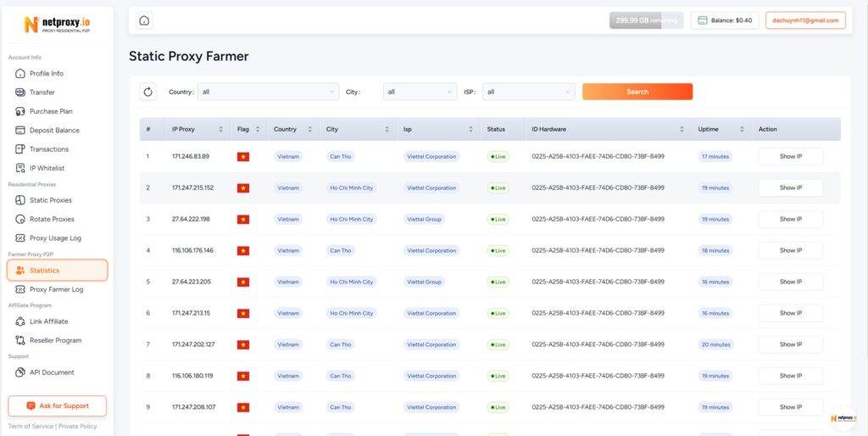Sort by IP Proxy column arrows
This screenshot has width=868, height=436.
[220, 129]
